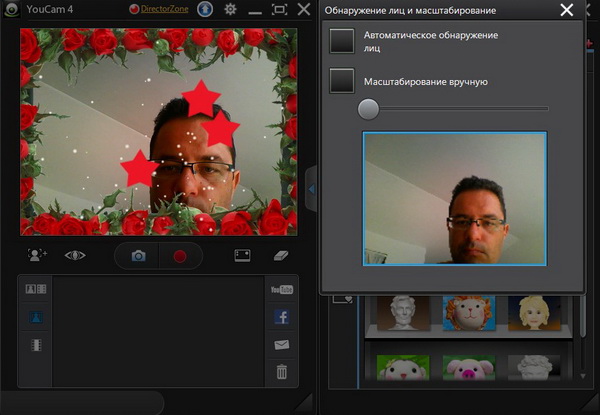Click the blue update arrow icon in the title bar
Viewport: 600px width, 415px height.
[203, 10]
